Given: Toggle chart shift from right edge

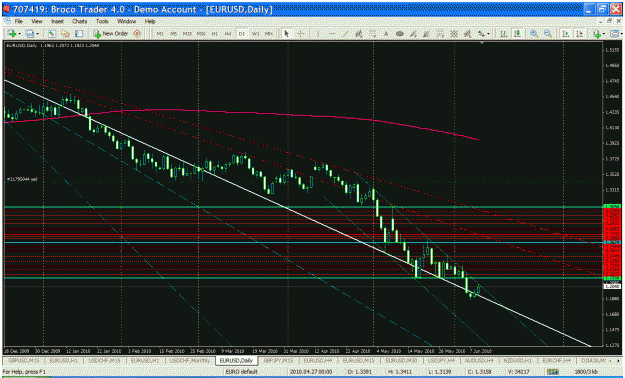Looking at the screenshot, I should (580, 34).
